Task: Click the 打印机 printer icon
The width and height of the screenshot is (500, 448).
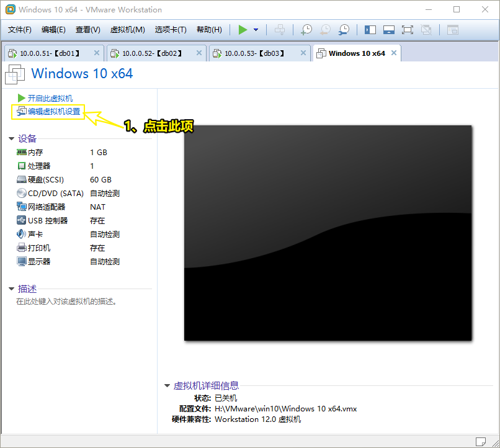Action: 21,248
